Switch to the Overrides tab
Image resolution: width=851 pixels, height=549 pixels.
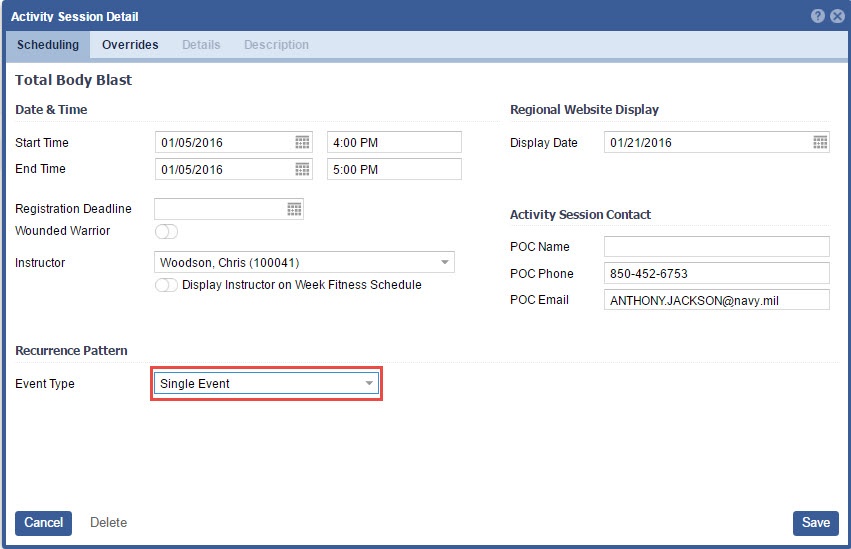[130, 45]
